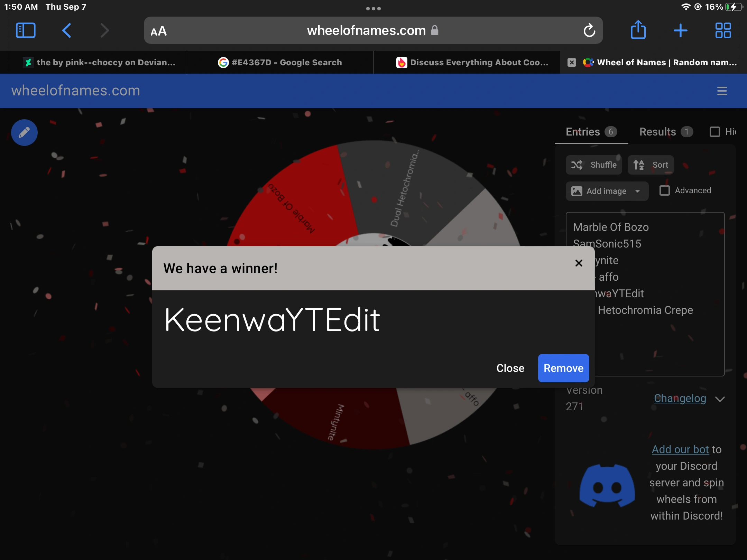Switch to #E4367D Google Search tab

coord(280,63)
